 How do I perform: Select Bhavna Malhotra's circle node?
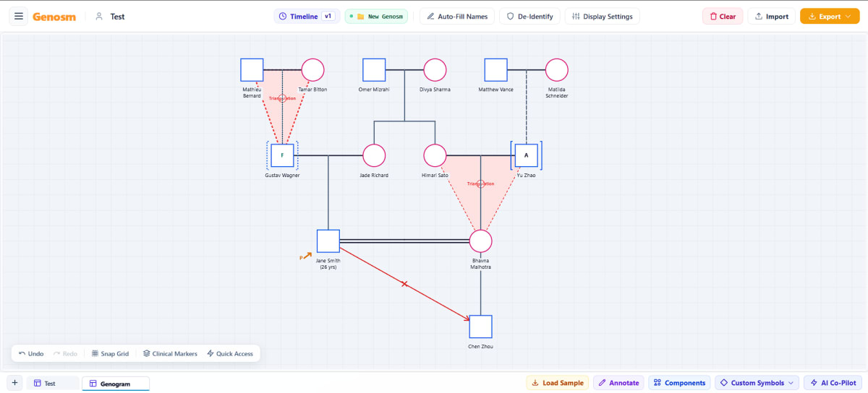(480, 241)
